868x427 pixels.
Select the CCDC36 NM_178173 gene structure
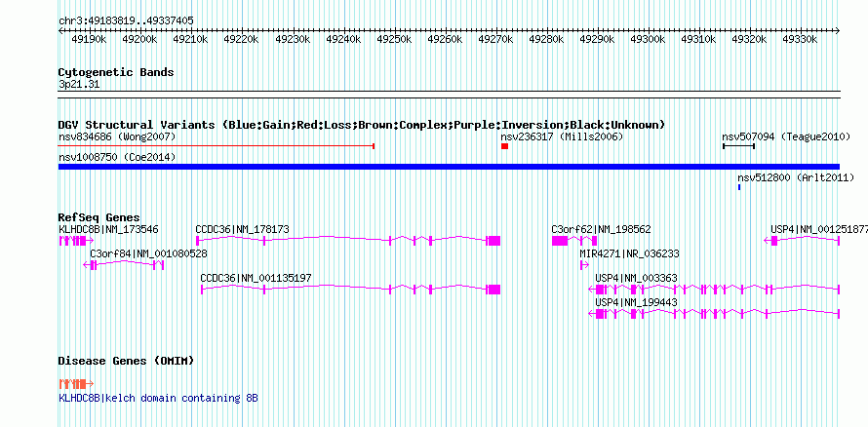pyautogui.click(x=348, y=241)
